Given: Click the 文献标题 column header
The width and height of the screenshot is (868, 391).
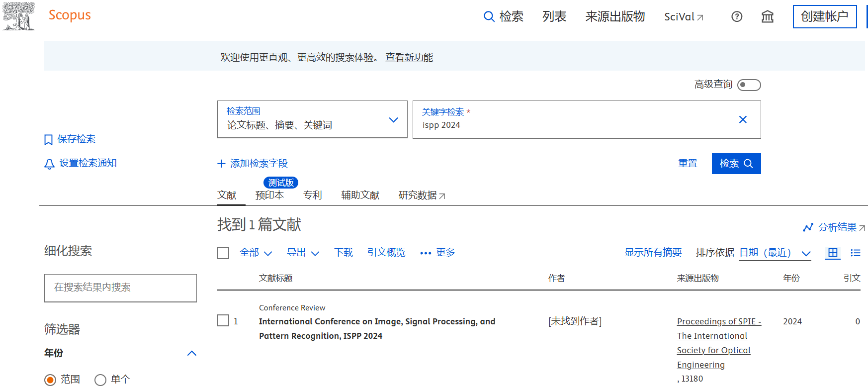Looking at the screenshot, I should 275,279.
